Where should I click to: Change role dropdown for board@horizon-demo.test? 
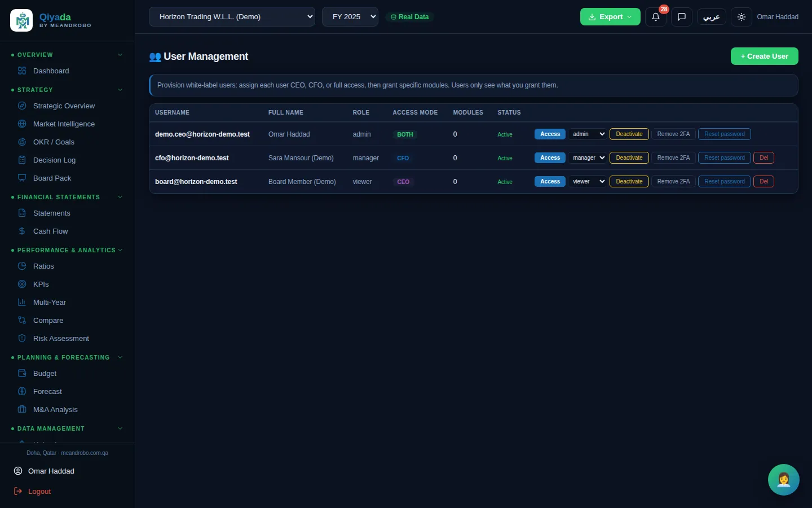588,182
